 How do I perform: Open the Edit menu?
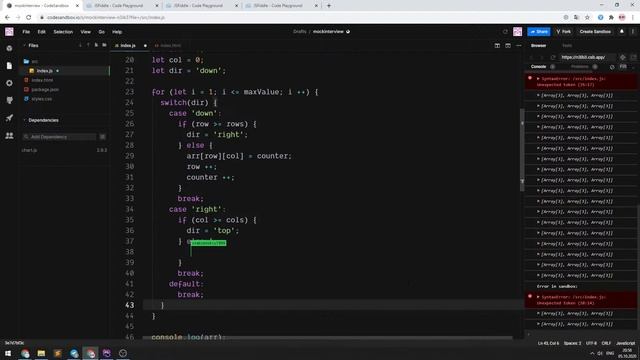[42, 32]
